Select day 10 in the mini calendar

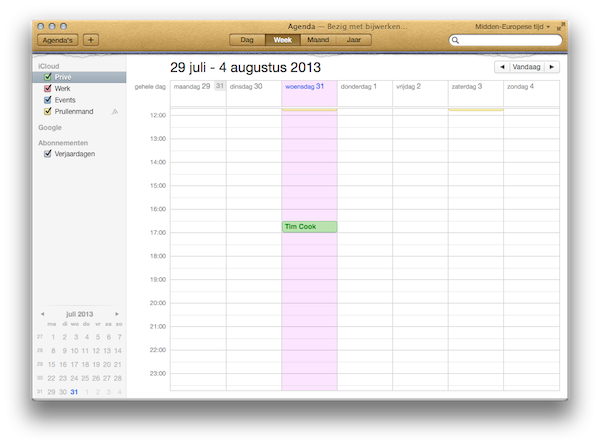[74, 351]
